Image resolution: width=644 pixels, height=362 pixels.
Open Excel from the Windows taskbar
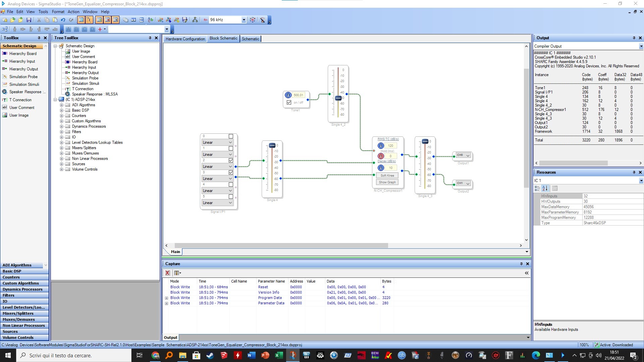[x=279, y=355]
